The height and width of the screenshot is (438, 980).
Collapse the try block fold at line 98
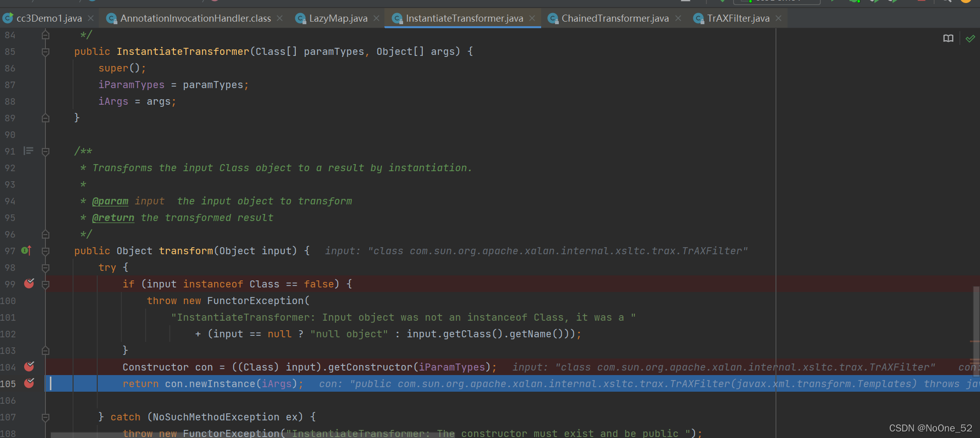click(x=45, y=267)
